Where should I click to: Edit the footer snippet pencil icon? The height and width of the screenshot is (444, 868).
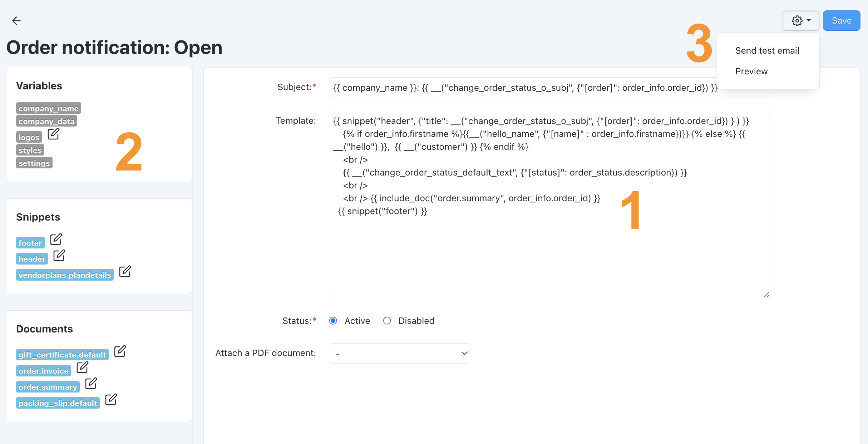pyautogui.click(x=56, y=239)
